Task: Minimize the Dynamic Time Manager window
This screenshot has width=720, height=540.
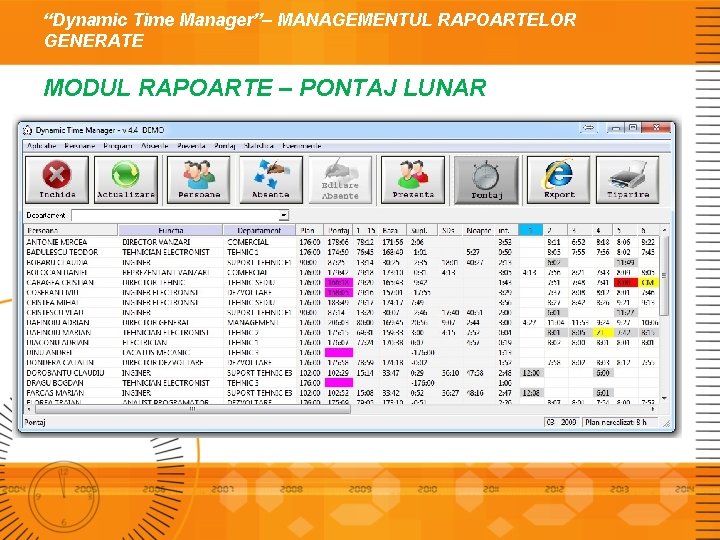Action: coord(617,128)
